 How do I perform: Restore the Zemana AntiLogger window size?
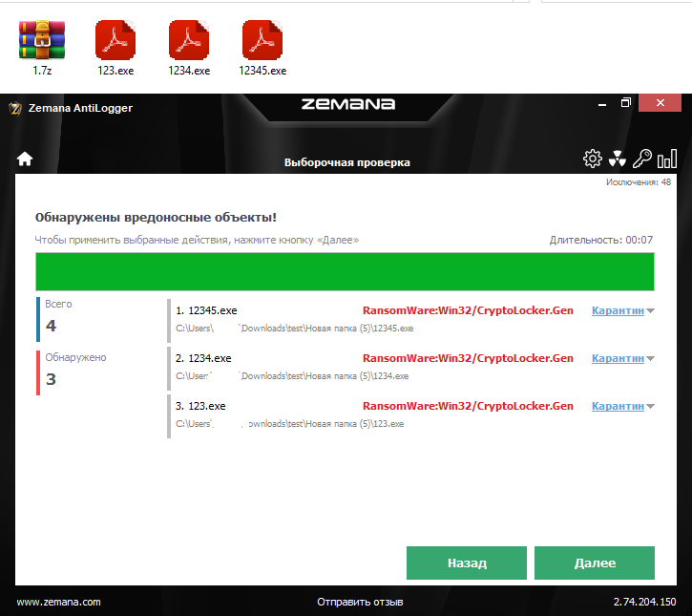coord(626,103)
